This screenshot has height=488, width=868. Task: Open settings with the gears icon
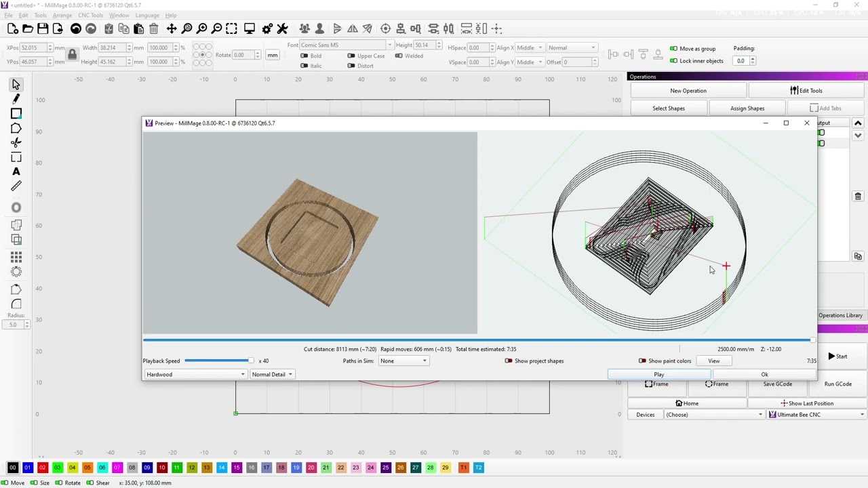(267, 28)
